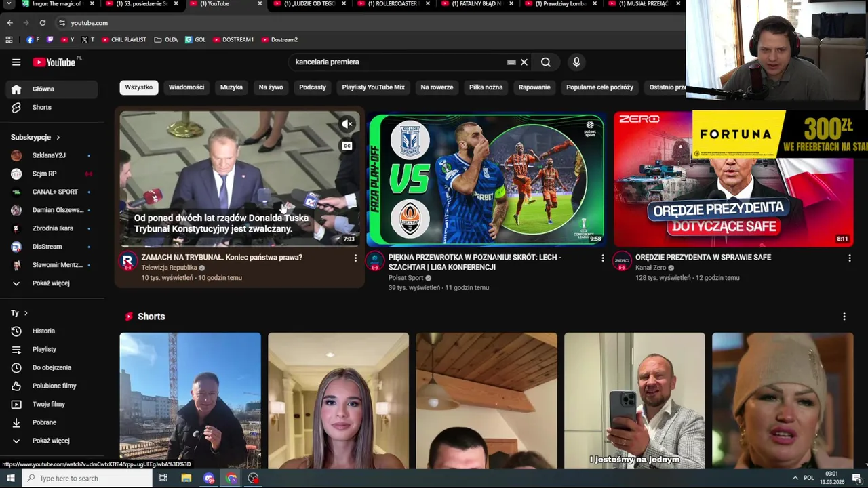Open options menu for ZAMACH NA TRYBUNAŁ video
Viewport: 868px width, 488px height.
355,258
